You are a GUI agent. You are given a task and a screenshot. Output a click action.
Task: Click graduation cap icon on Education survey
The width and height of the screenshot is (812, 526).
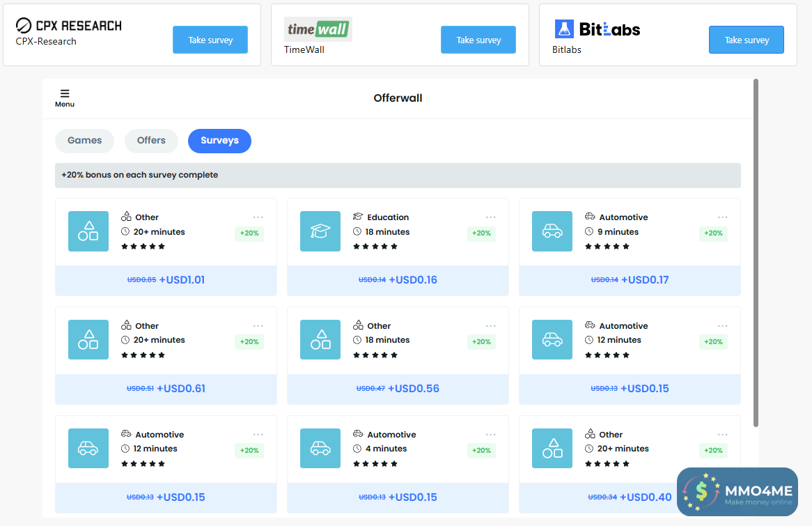coord(320,231)
